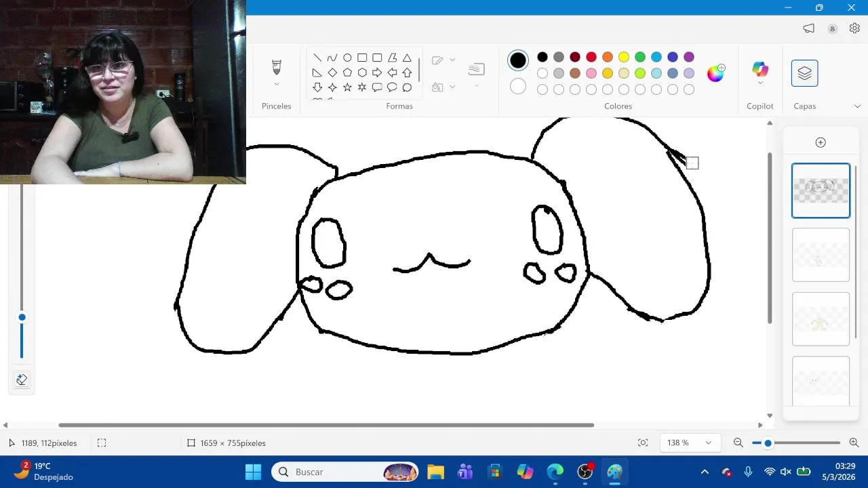Select the top layer thumbnail
This screenshot has height=488, width=868.
click(821, 190)
